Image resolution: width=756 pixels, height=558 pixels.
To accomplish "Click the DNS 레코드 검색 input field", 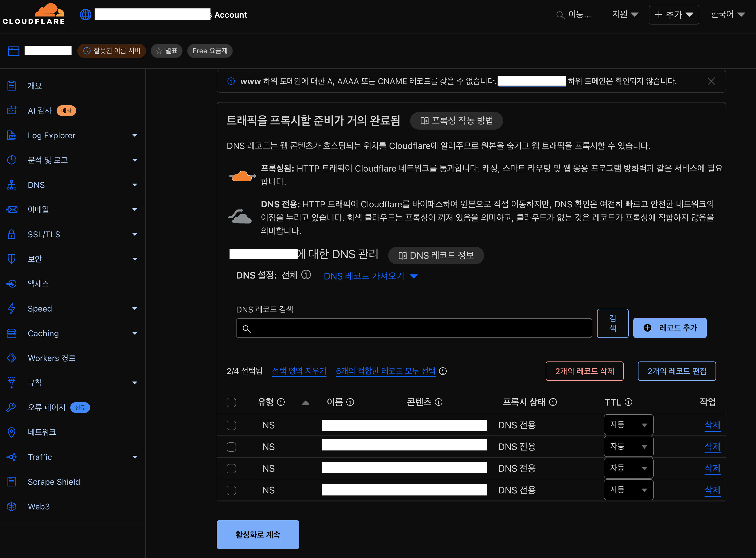I will click(x=414, y=328).
